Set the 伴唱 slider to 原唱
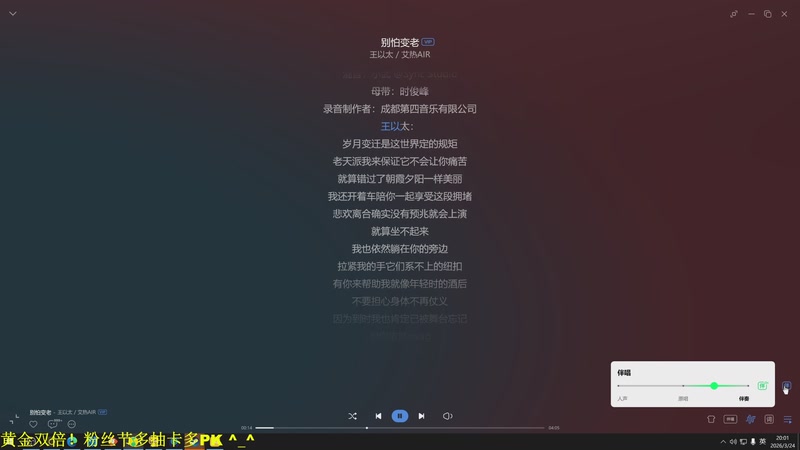Image resolution: width=800 pixels, height=450 pixels. click(x=683, y=398)
